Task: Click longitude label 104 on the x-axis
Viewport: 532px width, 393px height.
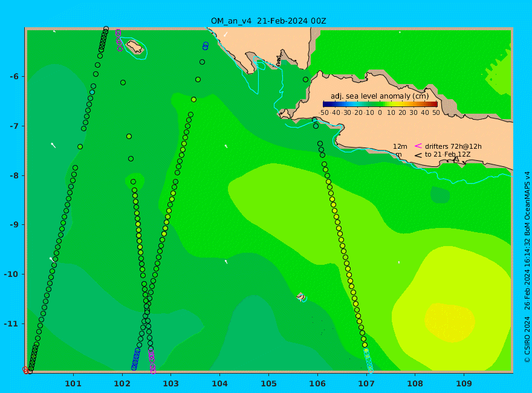Action: point(219,384)
